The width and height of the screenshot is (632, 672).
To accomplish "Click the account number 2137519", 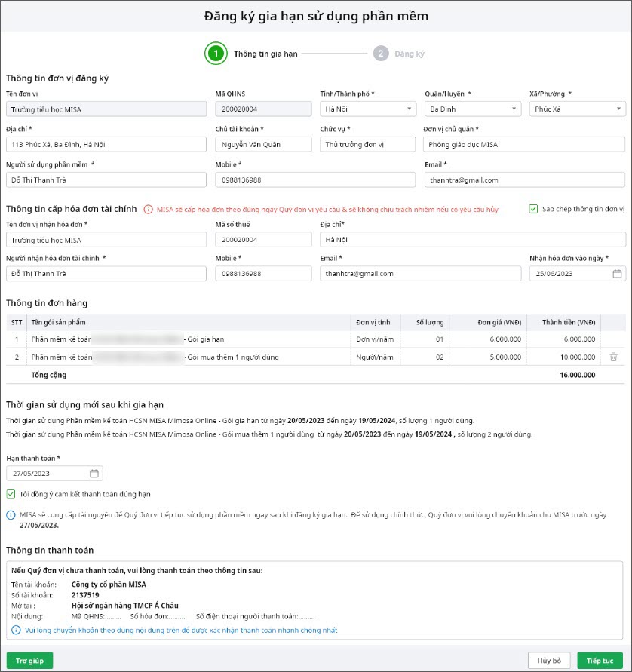I will pos(85,595).
